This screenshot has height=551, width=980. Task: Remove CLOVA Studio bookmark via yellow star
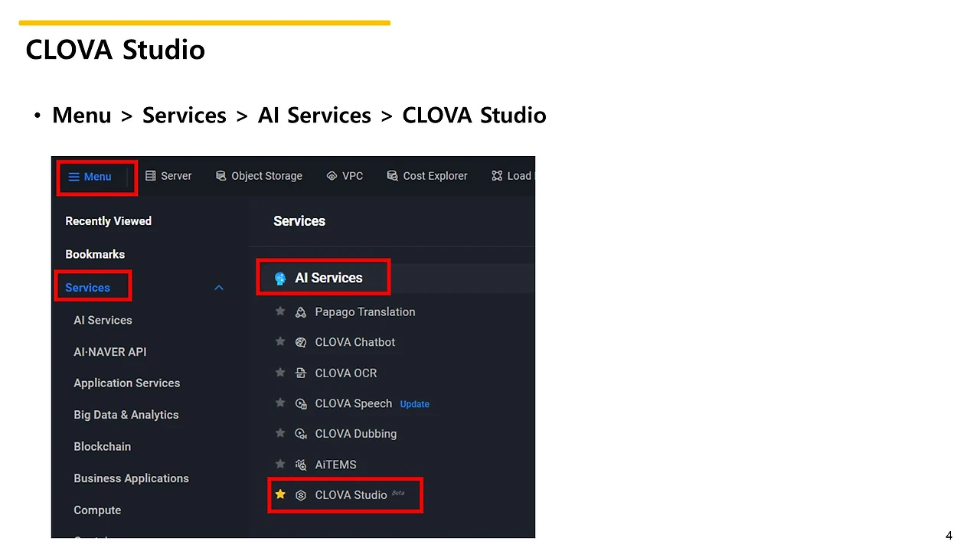point(280,494)
